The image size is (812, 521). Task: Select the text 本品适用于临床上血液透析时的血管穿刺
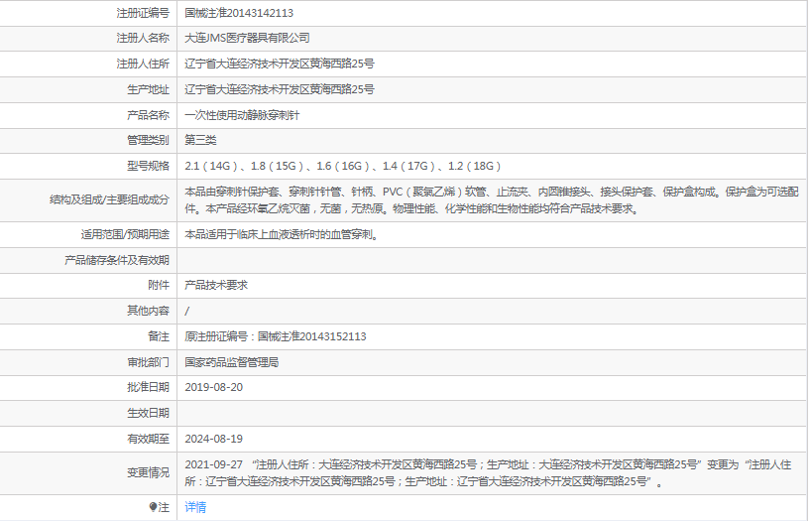click(278, 234)
